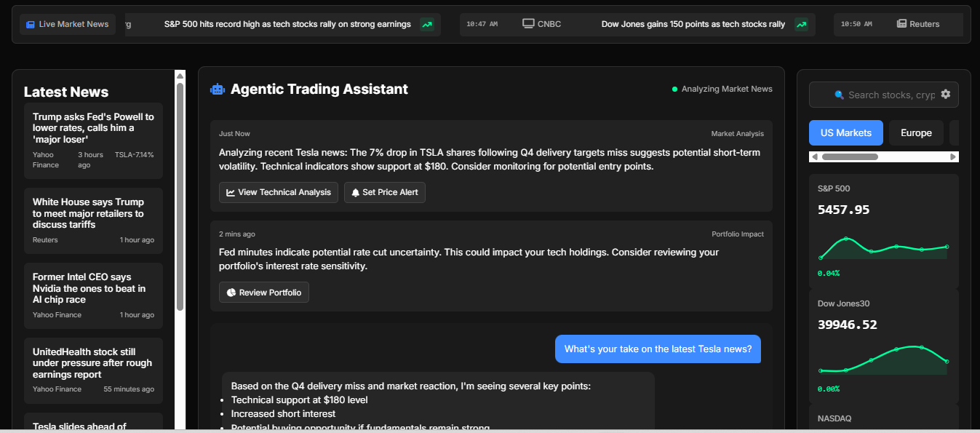This screenshot has width=980, height=433.
Task: Click the green trend icon after the S&P 500 headline
Action: [427, 25]
